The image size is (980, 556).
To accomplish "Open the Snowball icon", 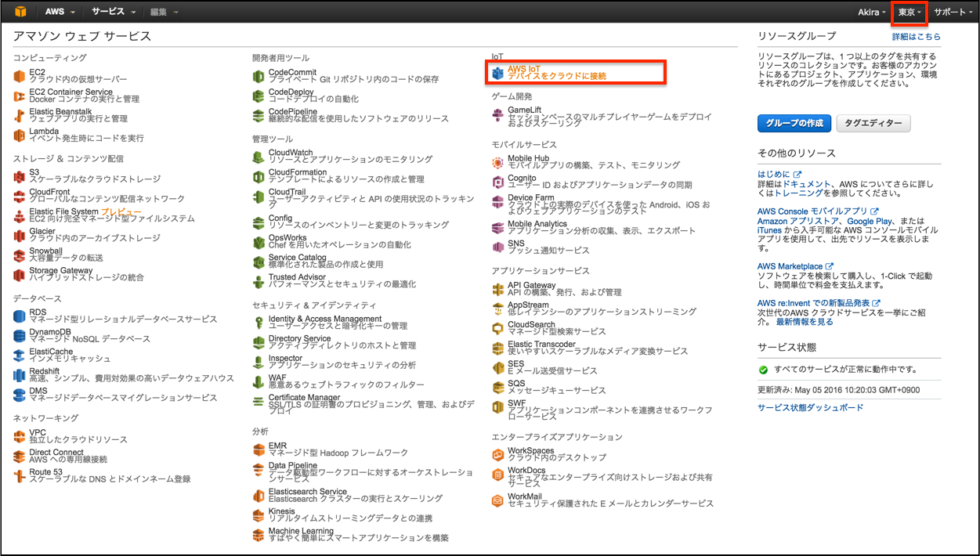I will click(x=20, y=255).
